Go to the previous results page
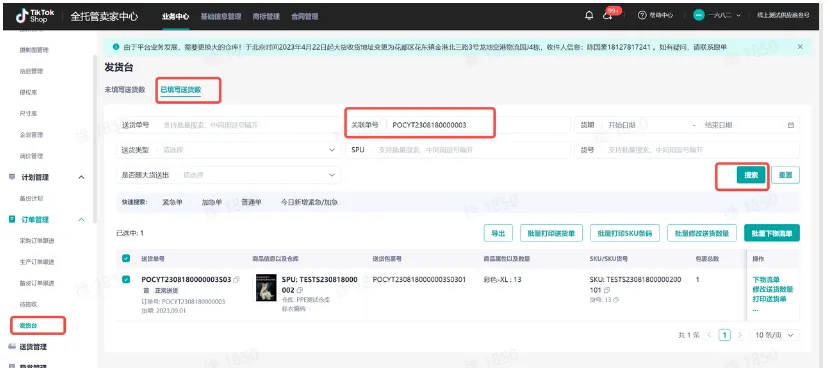The width and height of the screenshot is (829, 368). tap(709, 335)
